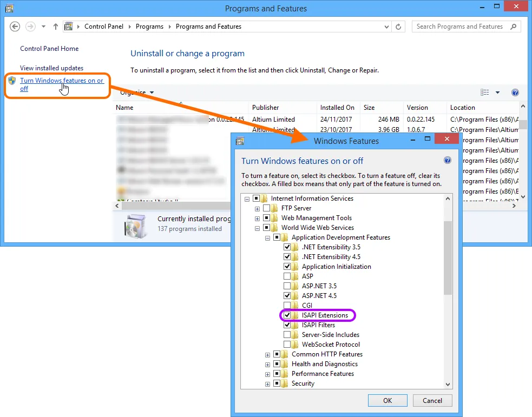Click the Windows Features vertical scrollbar thumb
Screen dimensions: 532x417
[x=448, y=257]
